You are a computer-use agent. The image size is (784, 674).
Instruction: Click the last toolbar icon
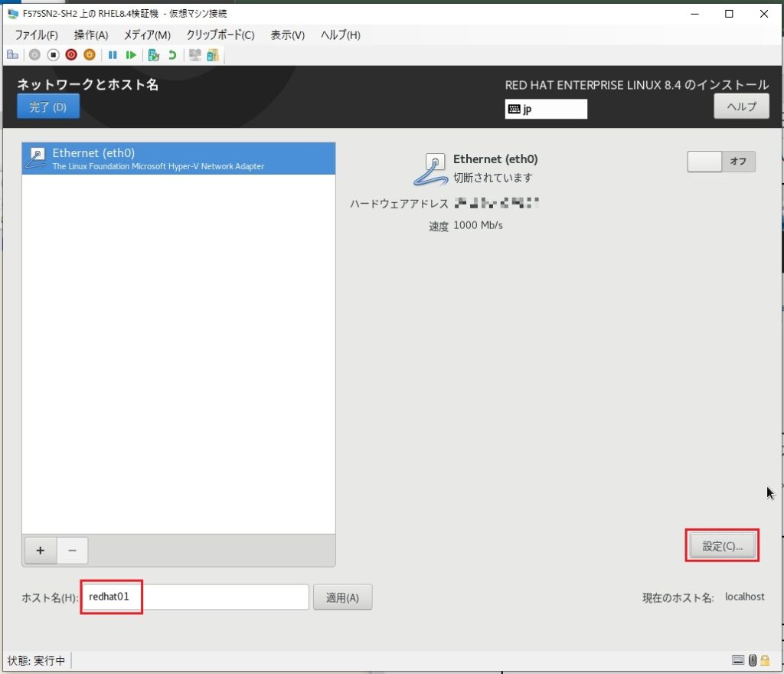[213, 55]
